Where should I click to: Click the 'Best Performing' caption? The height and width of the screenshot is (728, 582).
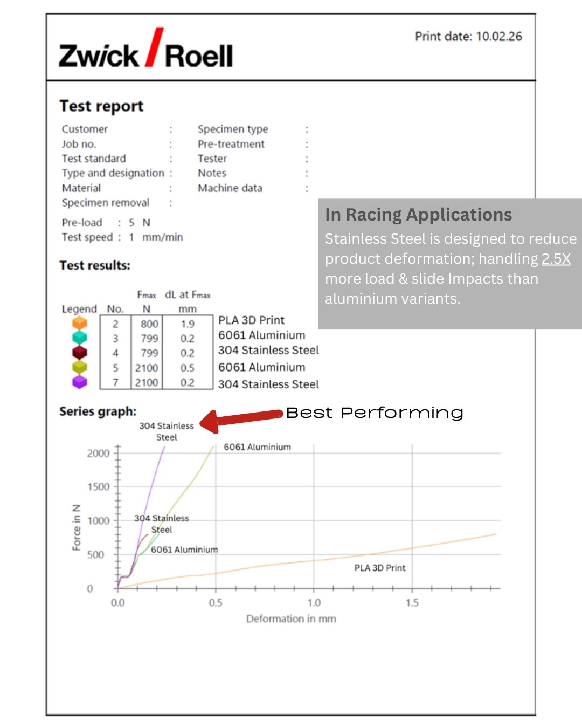point(375,413)
